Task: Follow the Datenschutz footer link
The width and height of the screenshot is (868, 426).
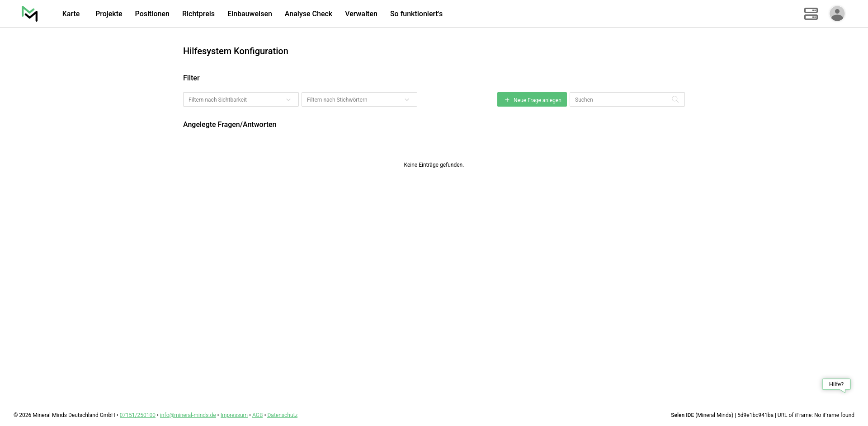Action: coord(282,415)
